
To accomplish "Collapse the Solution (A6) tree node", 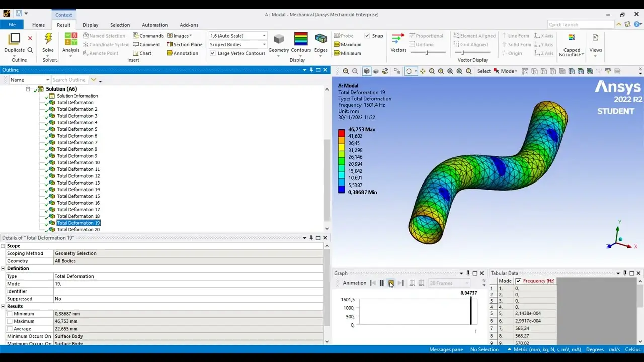I will click(28, 89).
